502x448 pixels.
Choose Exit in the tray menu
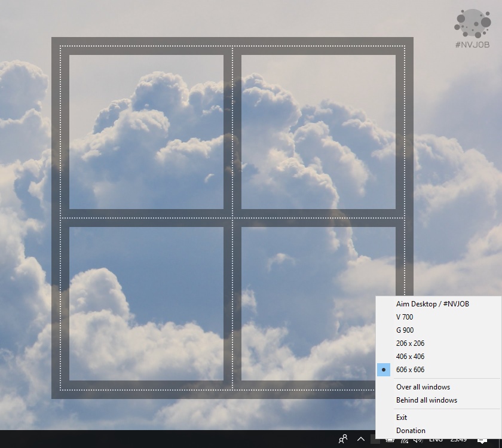coord(438,418)
